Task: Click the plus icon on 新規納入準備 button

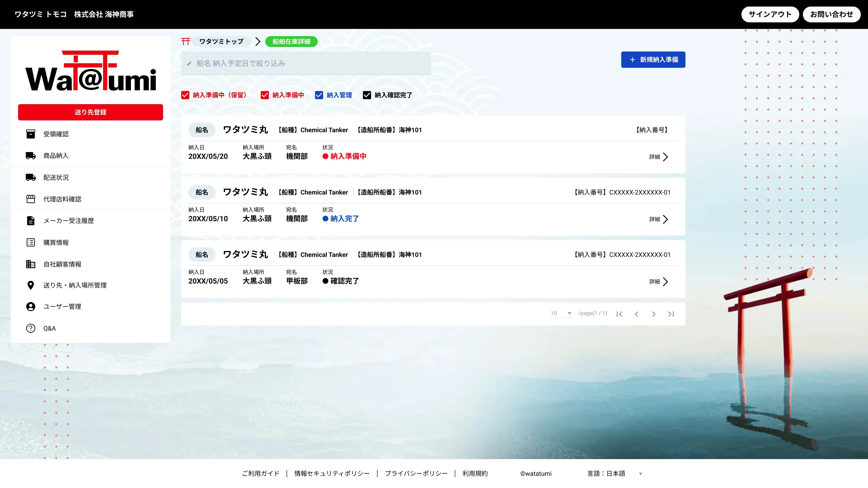Action: (x=632, y=60)
